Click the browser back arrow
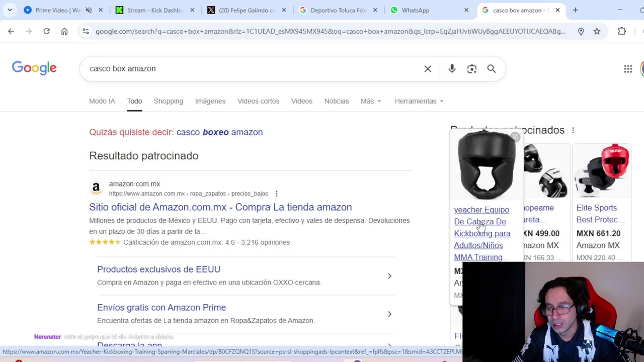Viewport: 644px width, 362px height. [11, 31]
